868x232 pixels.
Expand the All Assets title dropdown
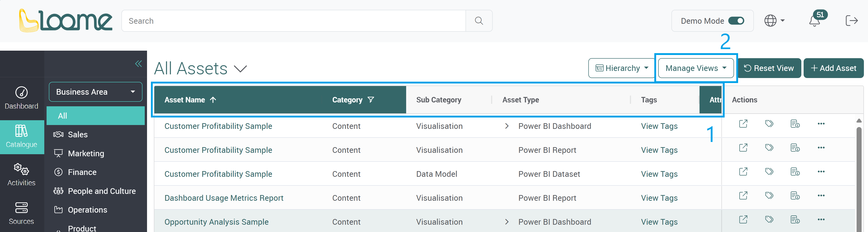coord(240,69)
